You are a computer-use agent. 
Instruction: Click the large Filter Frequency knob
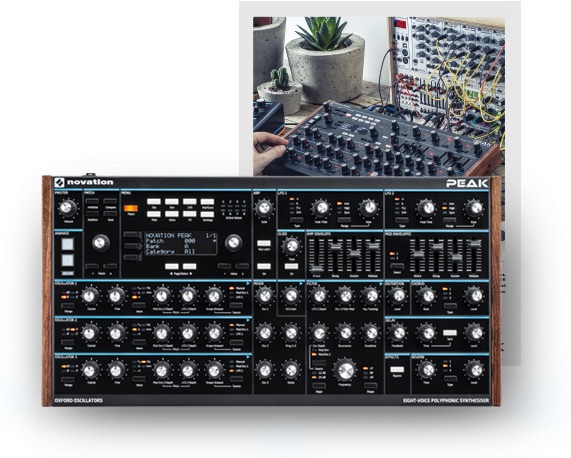click(345, 370)
